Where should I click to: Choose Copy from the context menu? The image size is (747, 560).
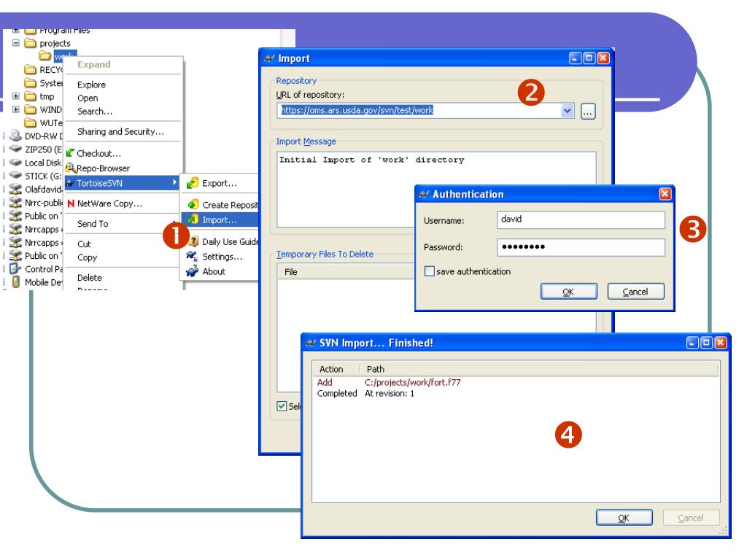pyautogui.click(x=88, y=257)
